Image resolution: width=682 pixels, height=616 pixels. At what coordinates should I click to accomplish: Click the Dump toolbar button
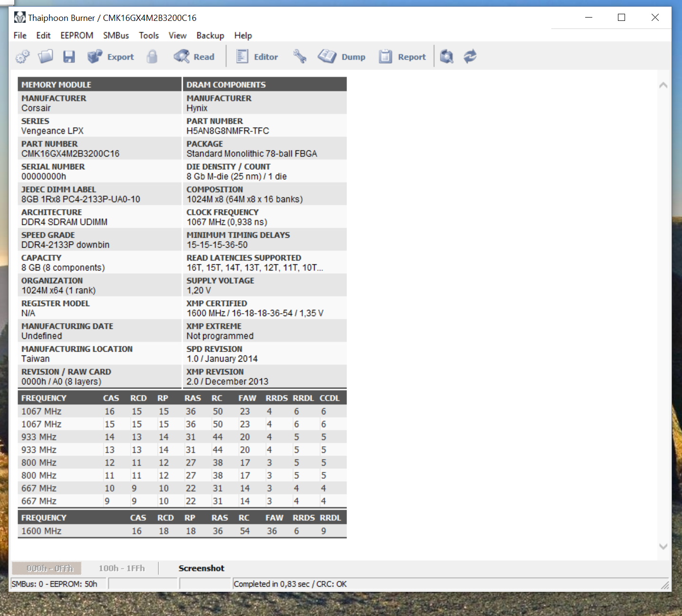coord(342,57)
